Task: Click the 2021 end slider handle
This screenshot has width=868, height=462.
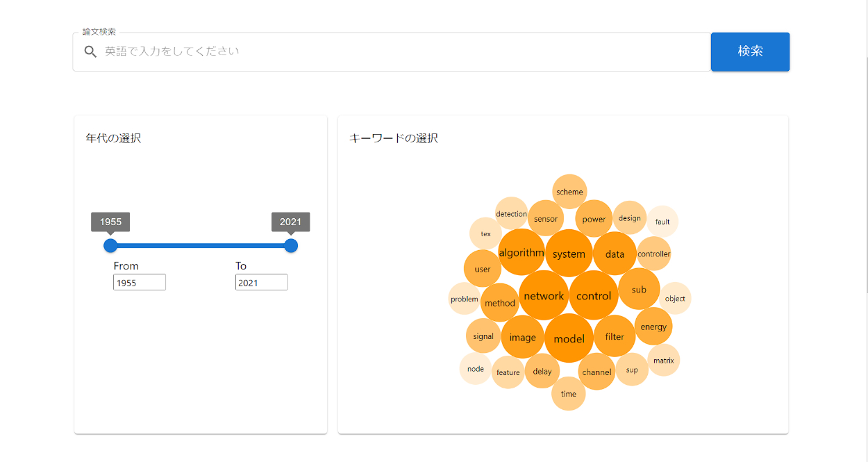Action: [x=291, y=245]
